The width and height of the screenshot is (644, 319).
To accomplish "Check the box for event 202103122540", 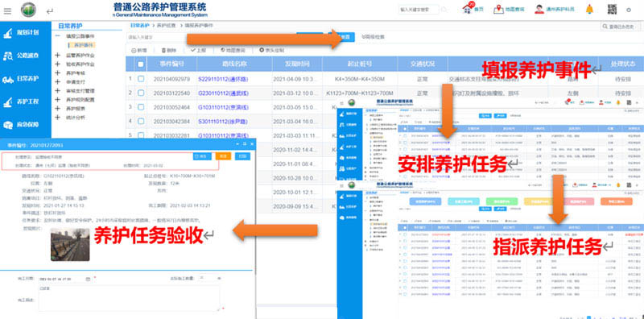I will tap(141, 93).
